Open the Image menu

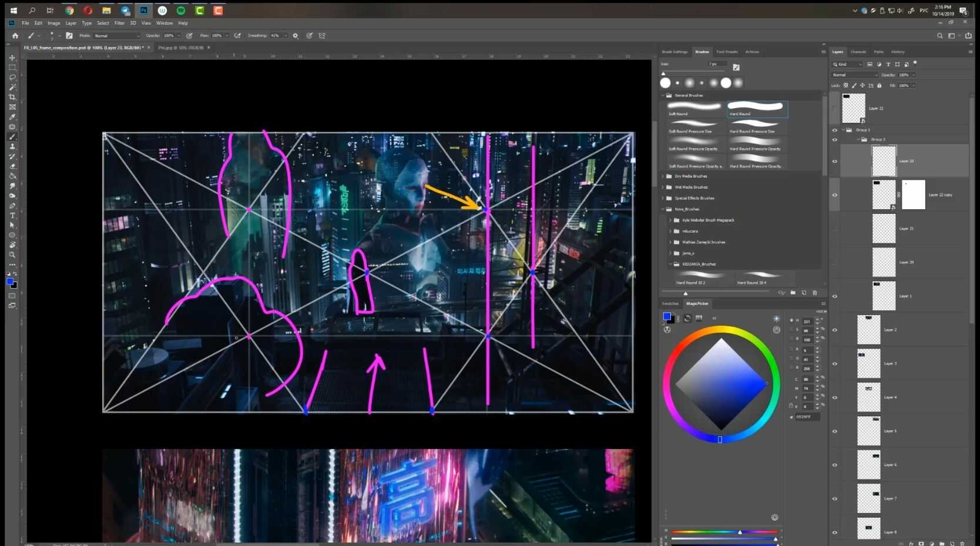[53, 24]
